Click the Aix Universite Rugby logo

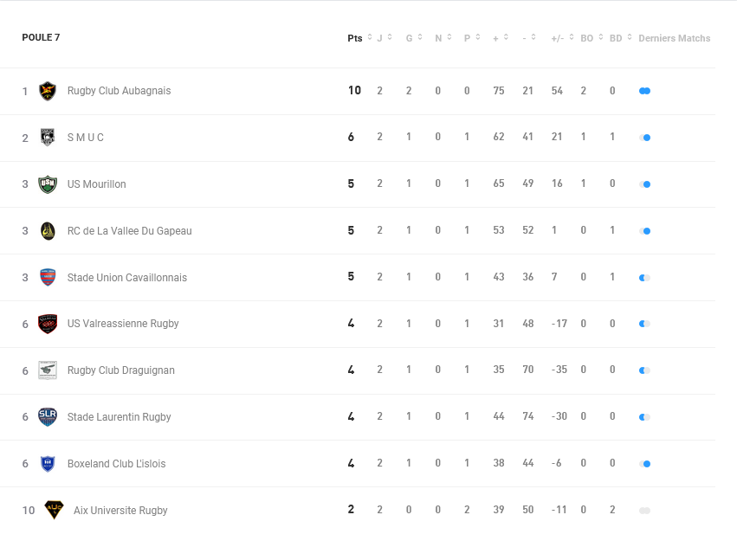[x=54, y=511]
